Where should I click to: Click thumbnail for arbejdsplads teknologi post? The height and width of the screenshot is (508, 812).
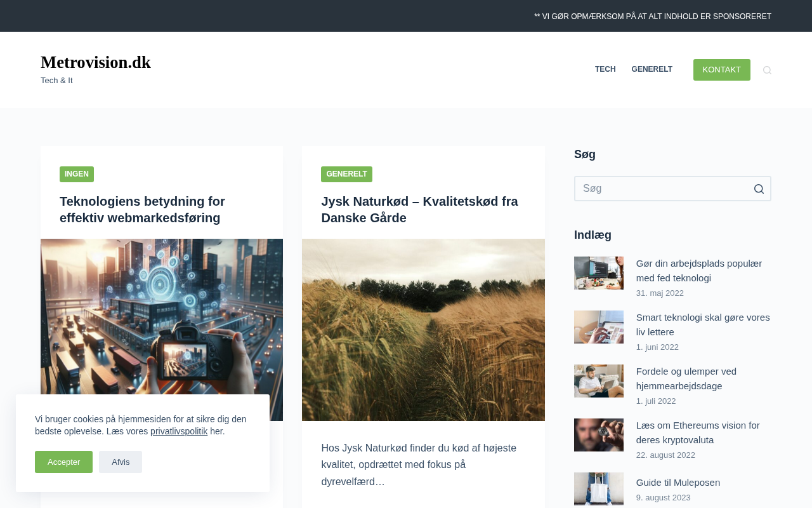tap(599, 273)
